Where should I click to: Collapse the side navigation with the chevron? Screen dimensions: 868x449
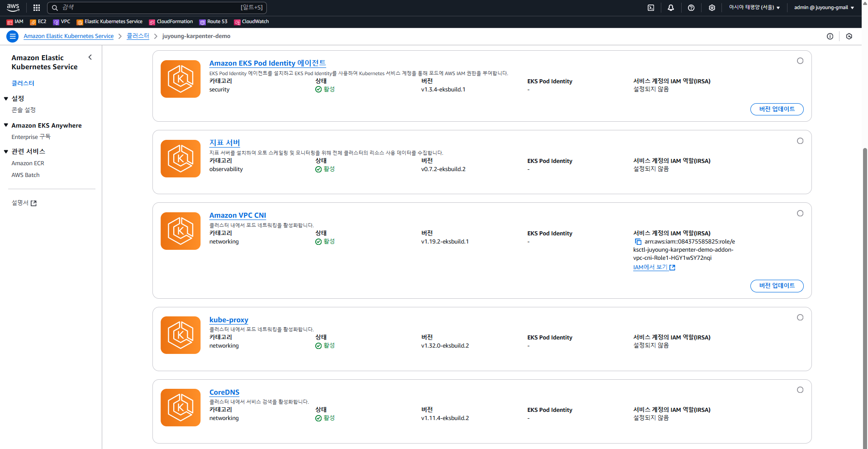(x=90, y=57)
